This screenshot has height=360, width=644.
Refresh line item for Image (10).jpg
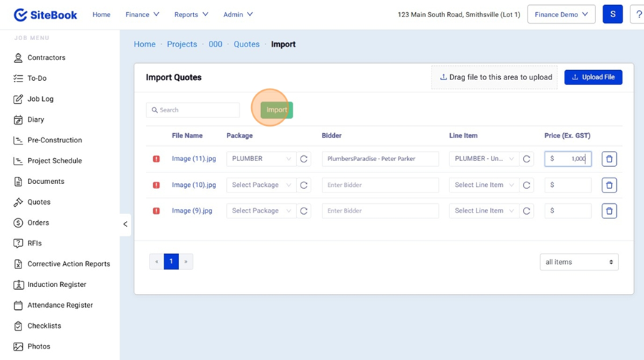tap(527, 185)
